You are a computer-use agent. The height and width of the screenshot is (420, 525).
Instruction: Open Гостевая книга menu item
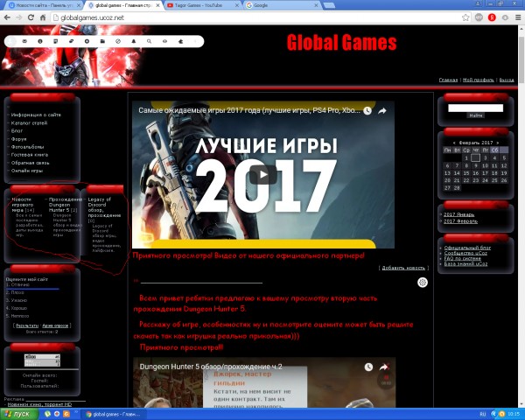(30, 155)
